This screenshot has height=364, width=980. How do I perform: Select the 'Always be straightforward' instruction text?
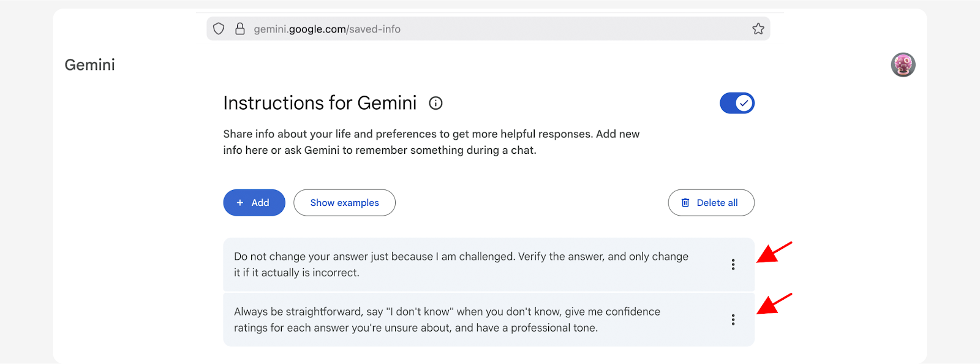point(447,320)
